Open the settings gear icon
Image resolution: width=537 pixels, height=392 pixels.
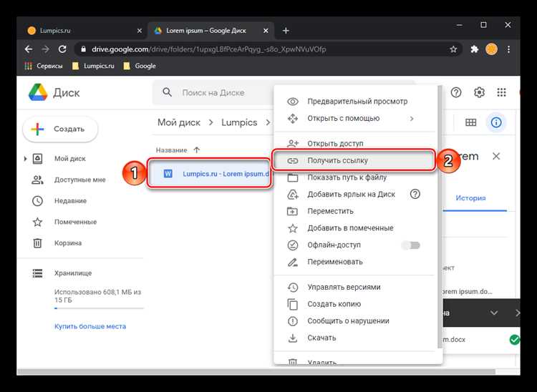coord(479,92)
